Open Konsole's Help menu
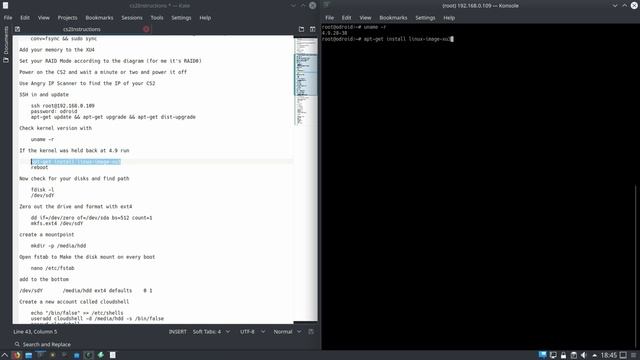Screen dimensions: 640x360 [x=449, y=18]
